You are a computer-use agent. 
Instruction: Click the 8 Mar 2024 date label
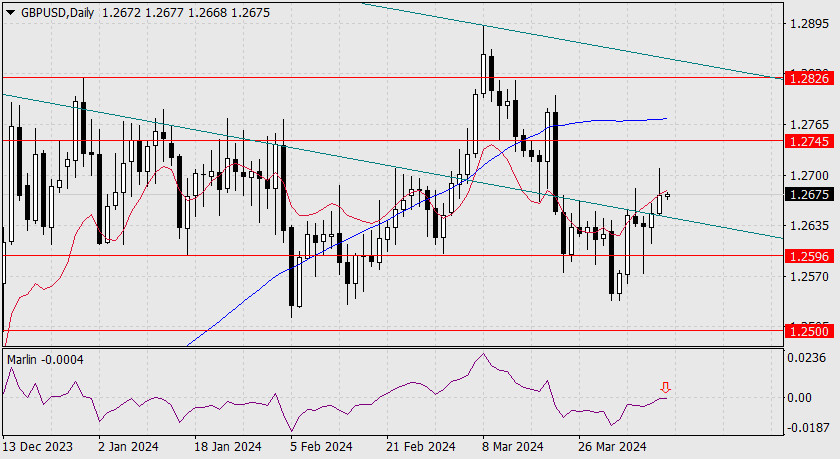(513, 447)
